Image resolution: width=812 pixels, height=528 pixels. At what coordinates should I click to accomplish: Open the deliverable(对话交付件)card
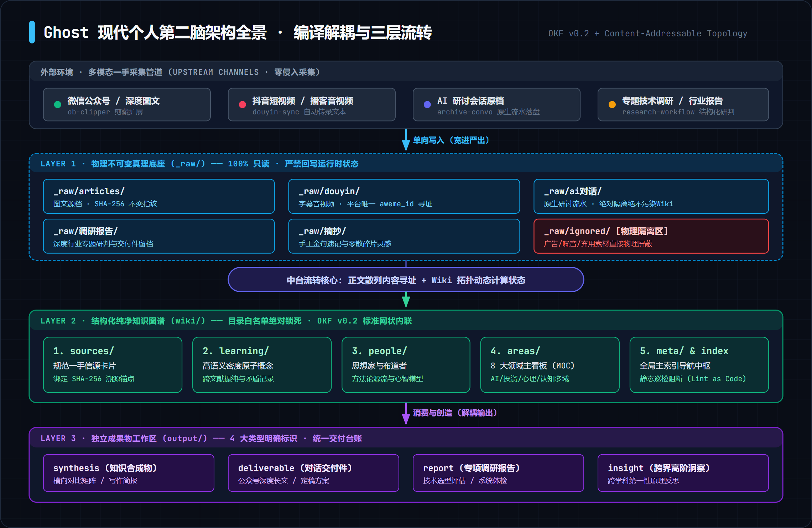tap(313, 473)
